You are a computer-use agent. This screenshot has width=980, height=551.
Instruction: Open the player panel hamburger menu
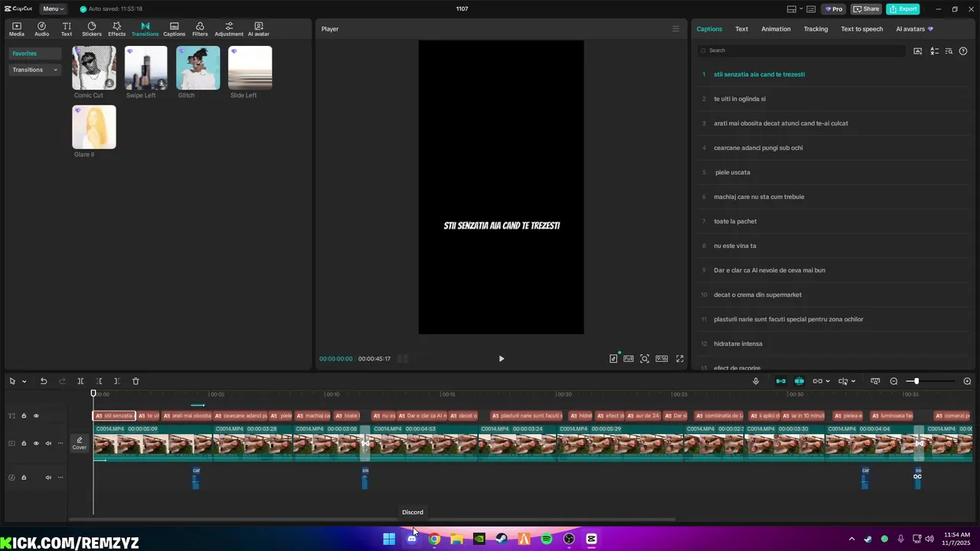coord(675,29)
